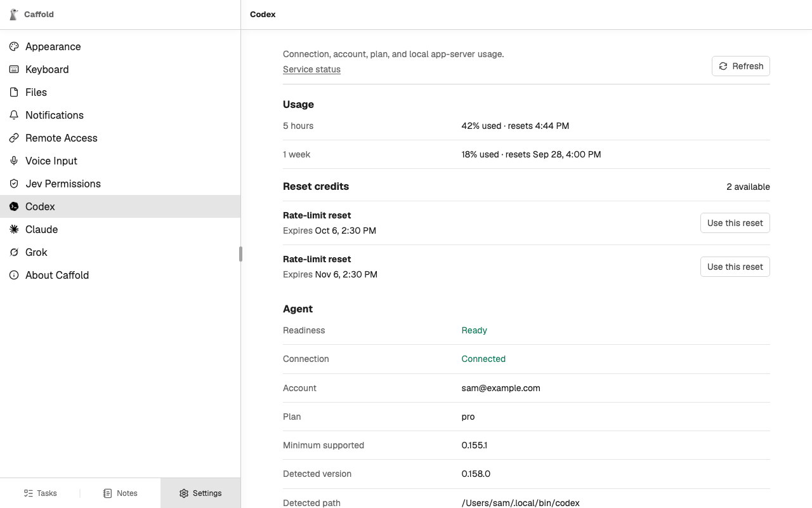Click the Refresh circular arrows icon

pyautogui.click(x=723, y=66)
